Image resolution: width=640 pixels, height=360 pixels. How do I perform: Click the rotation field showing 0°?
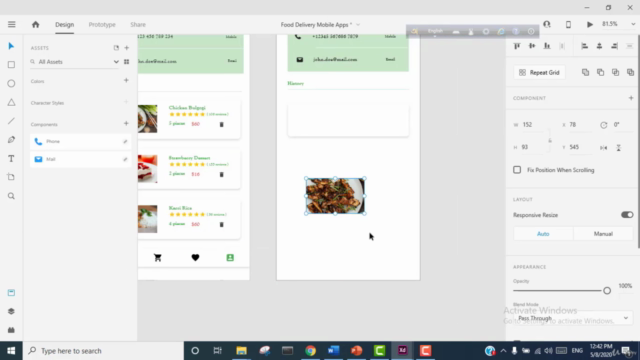click(622, 124)
